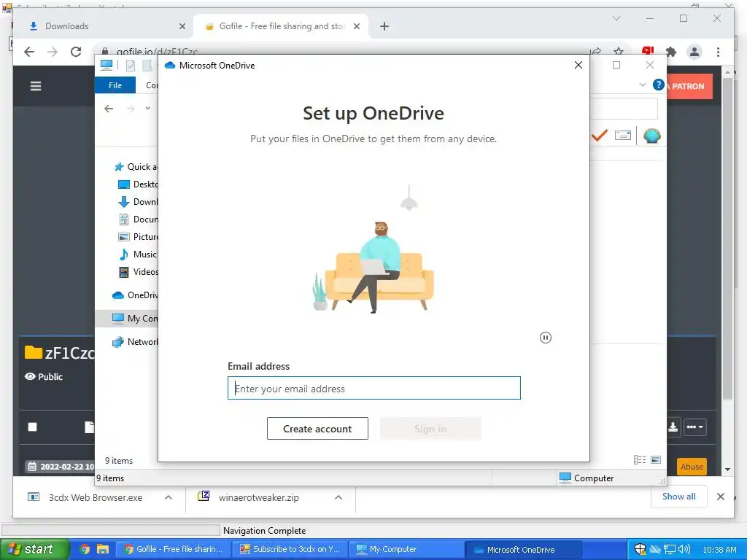Switch to Gofile taskbar button
Viewport: 747px width, 560px height.
tap(174, 549)
